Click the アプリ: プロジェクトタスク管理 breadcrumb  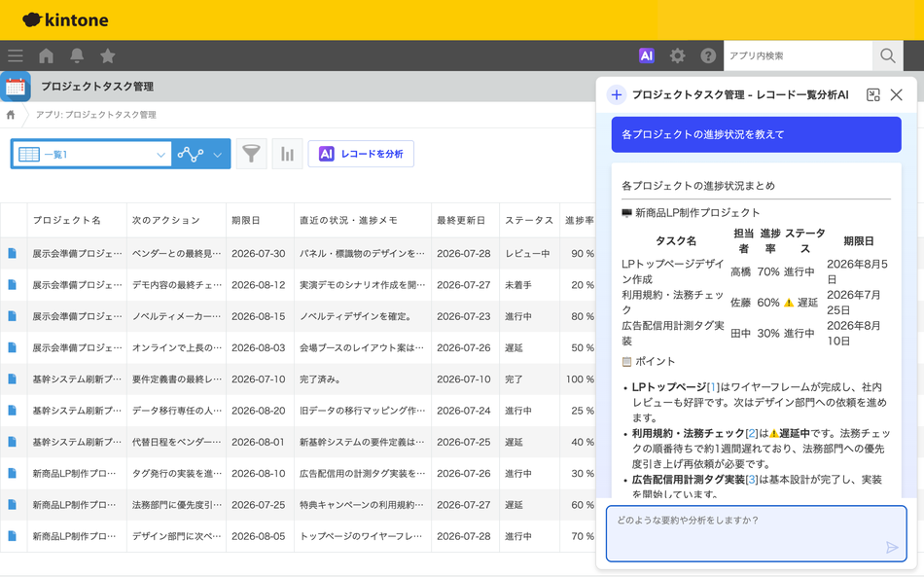96,115
